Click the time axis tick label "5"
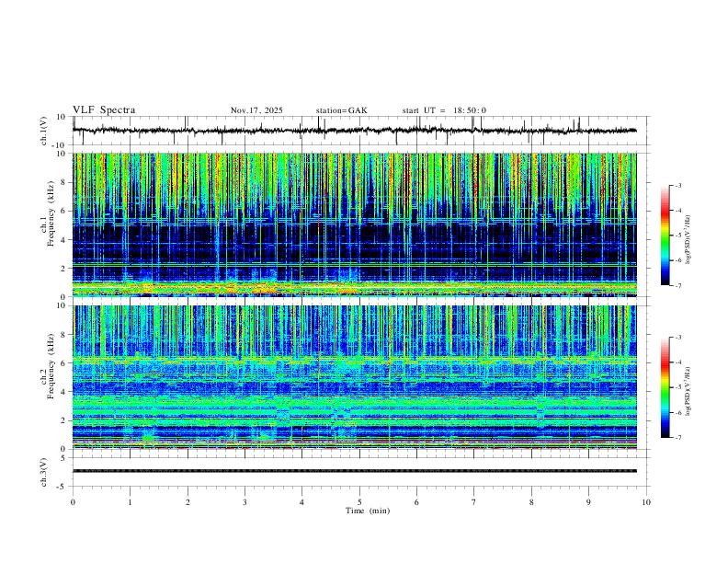Image resolution: width=728 pixels, height=563 pixels. (x=359, y=502)
